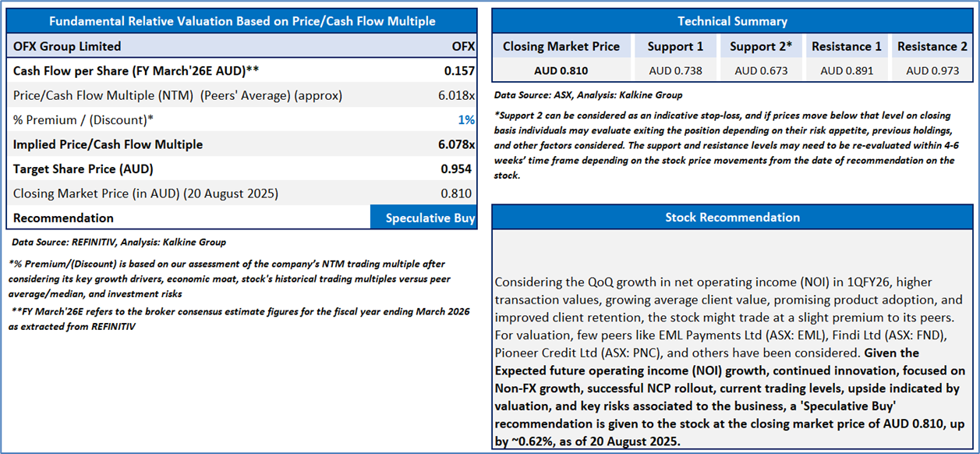Click the Stock Recommendation header bar

coord(732,217)
